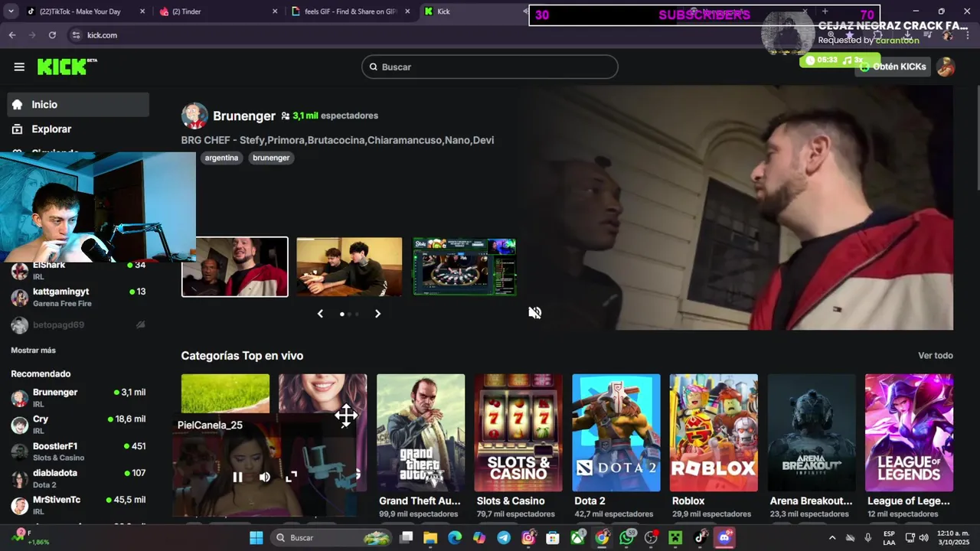Viewport: 980px width, 551px height.
Task: Switch to the Tinder tab
Action: point(219,11)
